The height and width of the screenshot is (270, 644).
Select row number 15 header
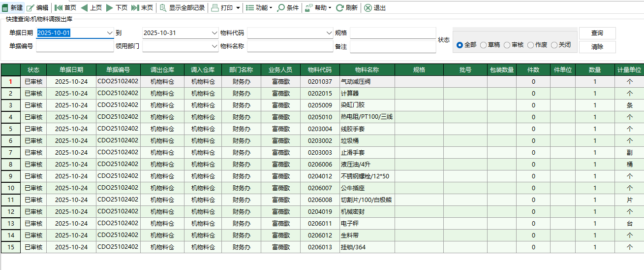click(10, 247)
